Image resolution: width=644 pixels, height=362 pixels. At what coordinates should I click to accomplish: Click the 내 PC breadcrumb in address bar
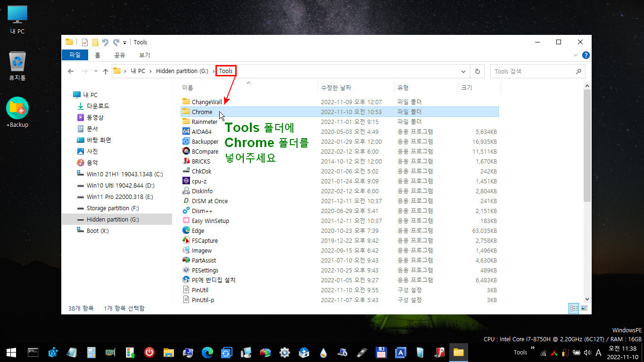pos(138,71)
